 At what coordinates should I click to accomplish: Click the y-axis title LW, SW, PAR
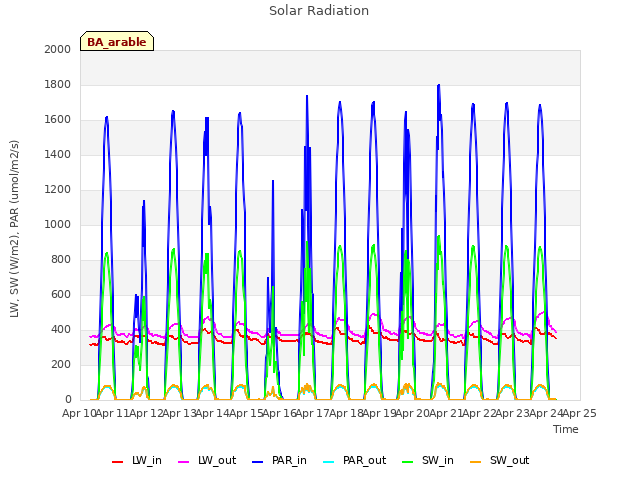click(15, 229)
